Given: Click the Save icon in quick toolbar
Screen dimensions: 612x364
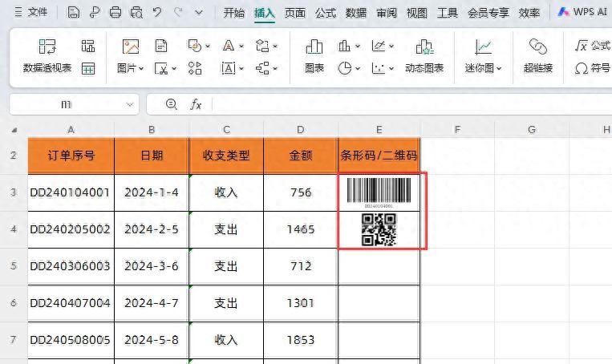Looking at the screenshot, I should click(73, 12).
